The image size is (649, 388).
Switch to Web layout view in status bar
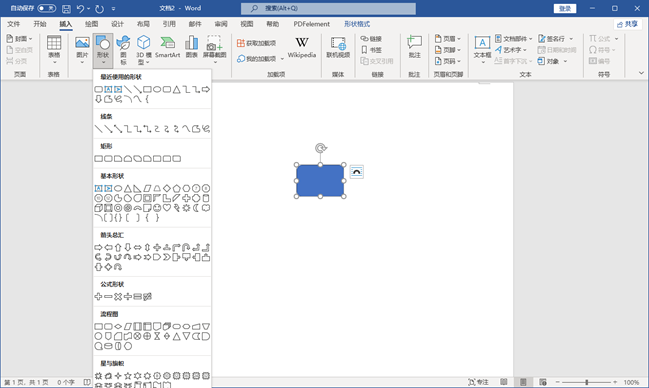pos(543,382)
